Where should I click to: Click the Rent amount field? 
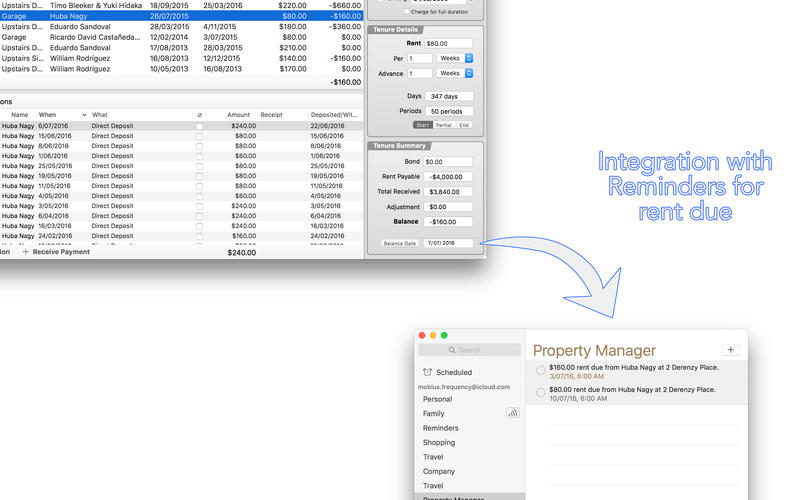[448, 44]
